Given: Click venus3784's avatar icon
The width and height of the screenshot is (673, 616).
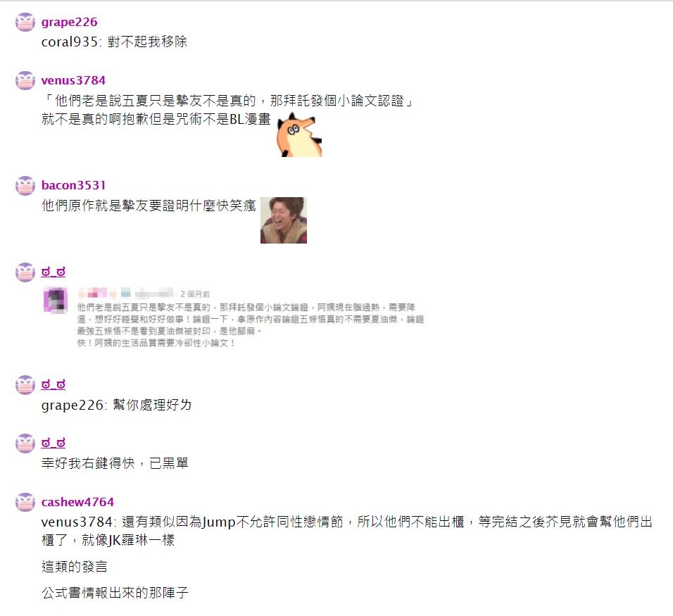Looking at the screenshot, I should (x=25, y=81).
